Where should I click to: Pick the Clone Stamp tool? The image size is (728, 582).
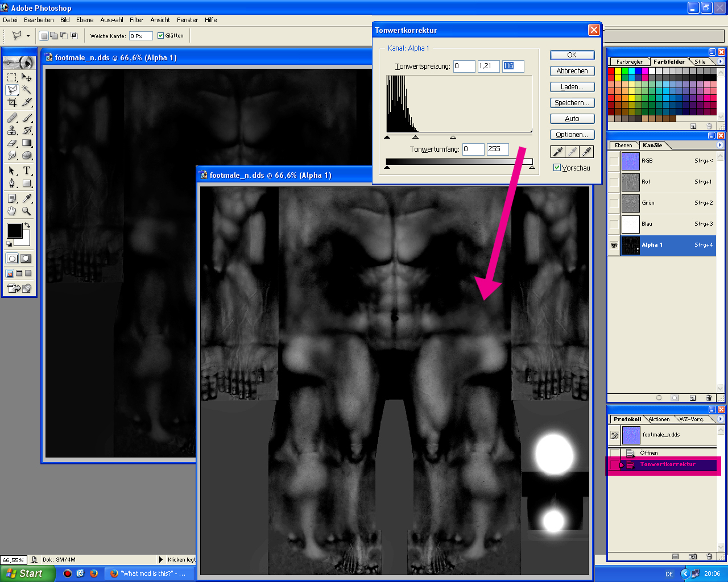[x=12, y=130]
